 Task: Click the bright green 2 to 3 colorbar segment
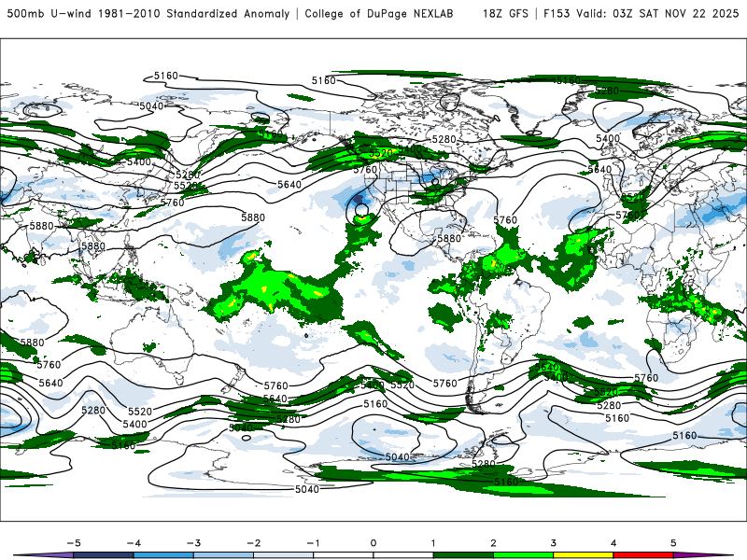click(x=524, y=555)
